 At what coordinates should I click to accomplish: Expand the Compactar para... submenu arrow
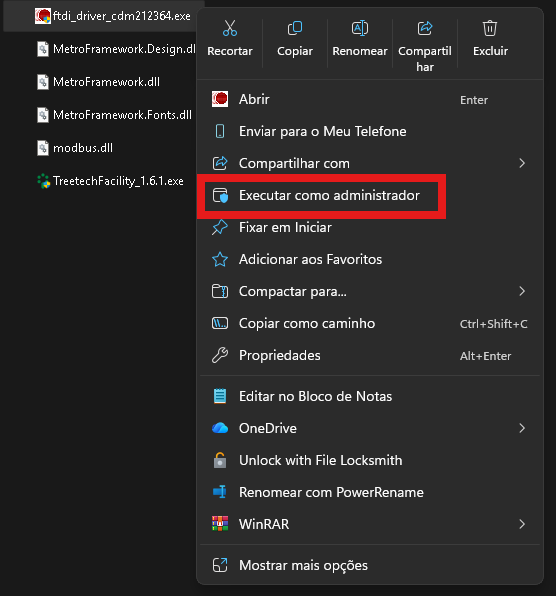point(522,291)
